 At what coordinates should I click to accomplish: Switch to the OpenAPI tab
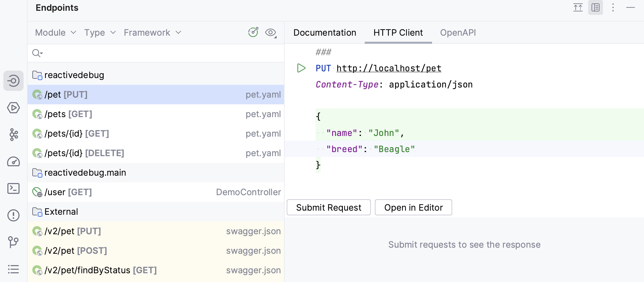pyautogui.click(x=458, y=33)
